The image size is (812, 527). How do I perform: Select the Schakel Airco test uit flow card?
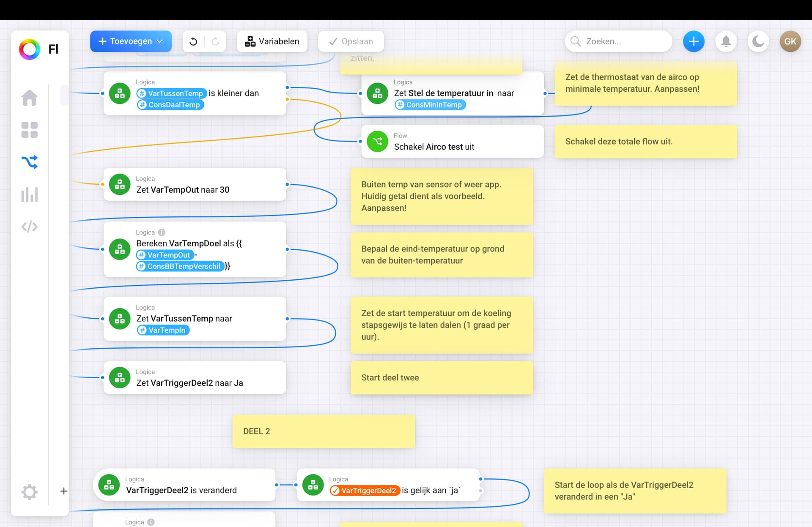point(453,142)
